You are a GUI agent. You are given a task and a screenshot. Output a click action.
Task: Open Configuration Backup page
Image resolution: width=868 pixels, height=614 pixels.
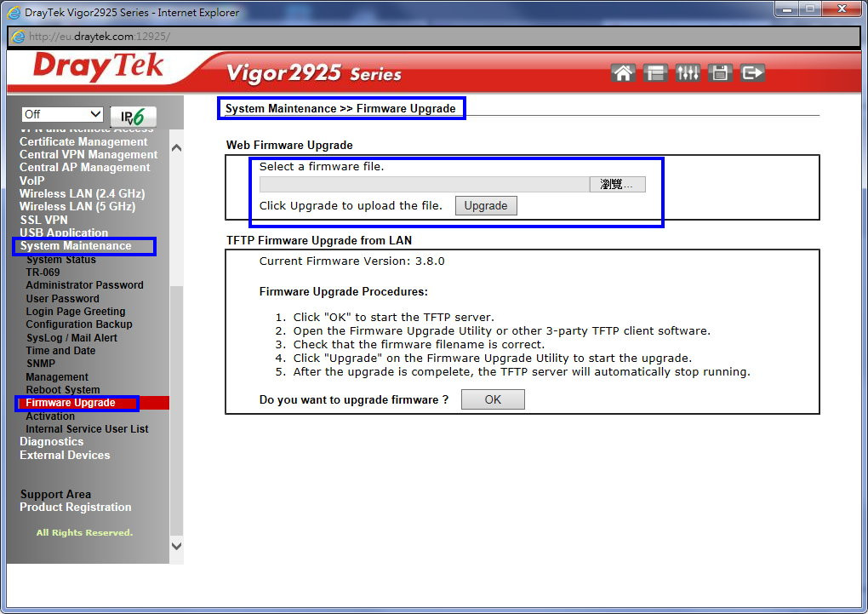pyautogui.click(x=79, y=324)
